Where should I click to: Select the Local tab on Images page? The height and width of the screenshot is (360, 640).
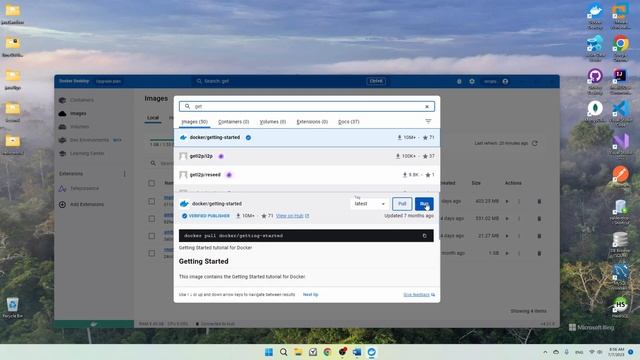coord(153,118)
